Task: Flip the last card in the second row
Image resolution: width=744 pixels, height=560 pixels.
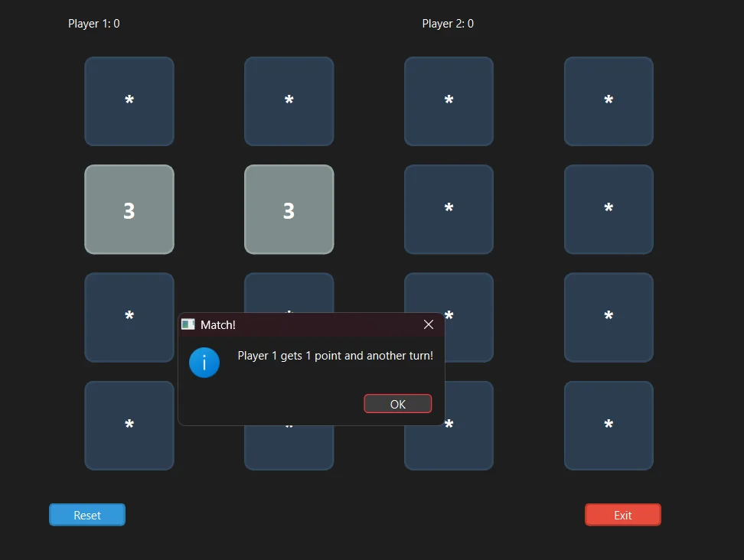Action: coord(608,209)
